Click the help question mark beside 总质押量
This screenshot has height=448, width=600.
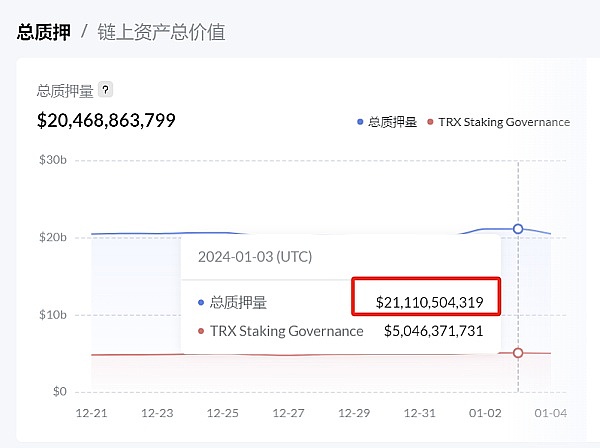coord(106,90)
